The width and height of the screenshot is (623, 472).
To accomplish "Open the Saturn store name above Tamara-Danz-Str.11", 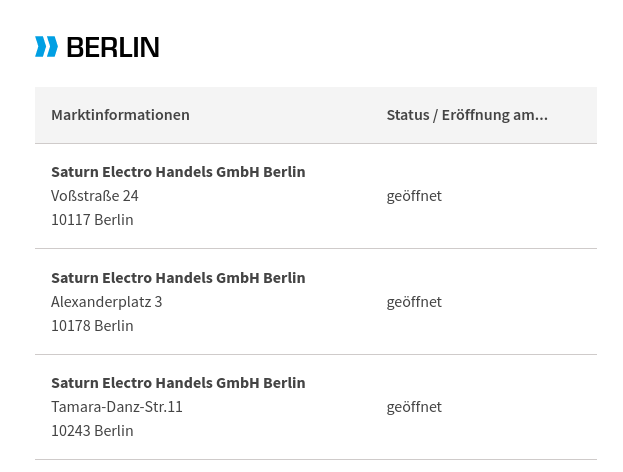I will [178, 383].
